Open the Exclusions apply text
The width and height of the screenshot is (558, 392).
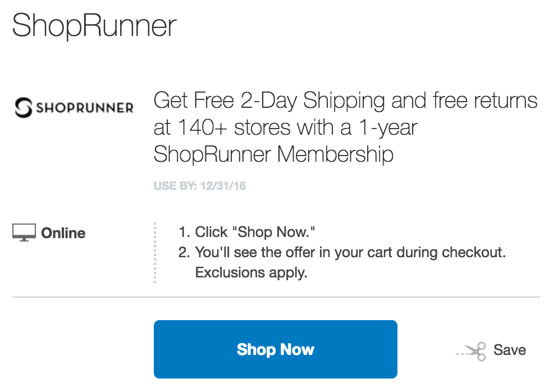click(x=251, y=273)
